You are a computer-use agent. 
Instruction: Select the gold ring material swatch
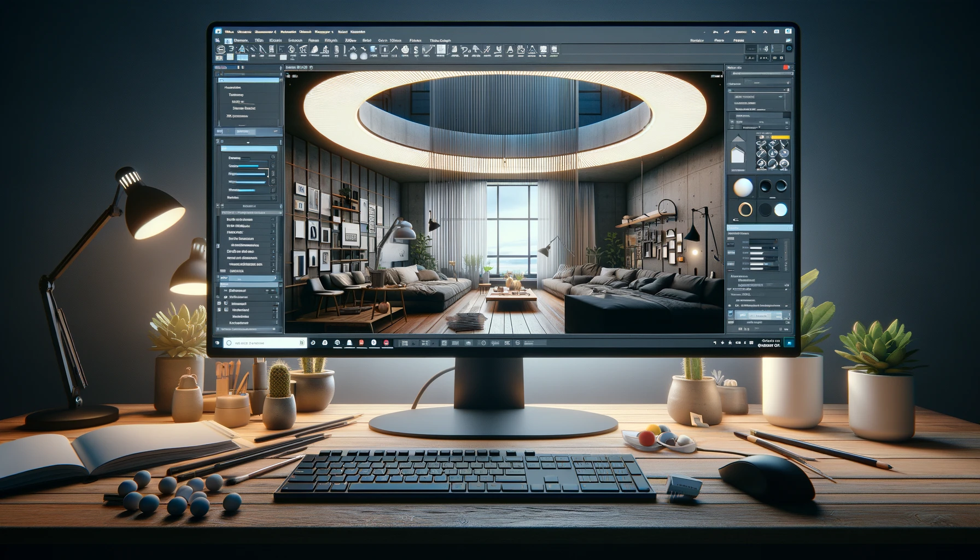tap(745, 209)
